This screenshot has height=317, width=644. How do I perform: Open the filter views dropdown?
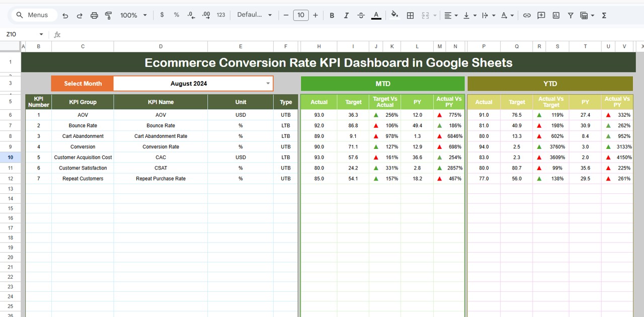click(x=587, y=16)
